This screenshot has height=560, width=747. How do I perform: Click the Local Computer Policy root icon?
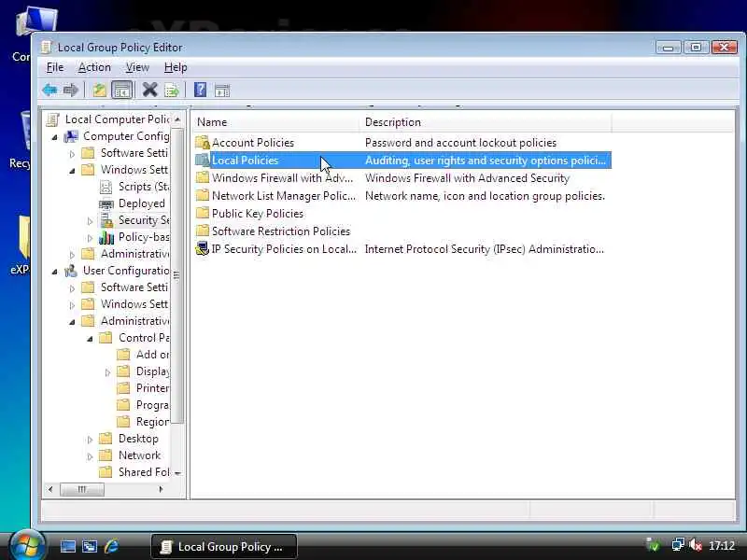[53, 119]
